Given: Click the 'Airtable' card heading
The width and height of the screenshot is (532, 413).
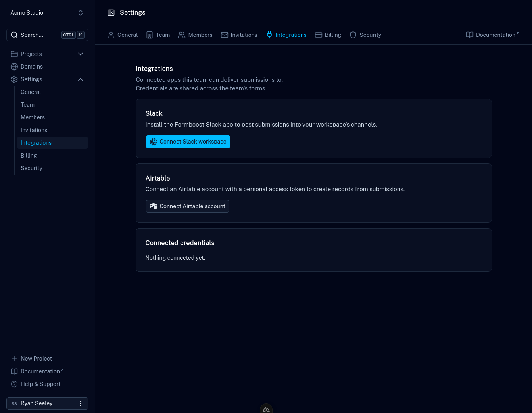Looking at the screenshot, I should 157,178.
